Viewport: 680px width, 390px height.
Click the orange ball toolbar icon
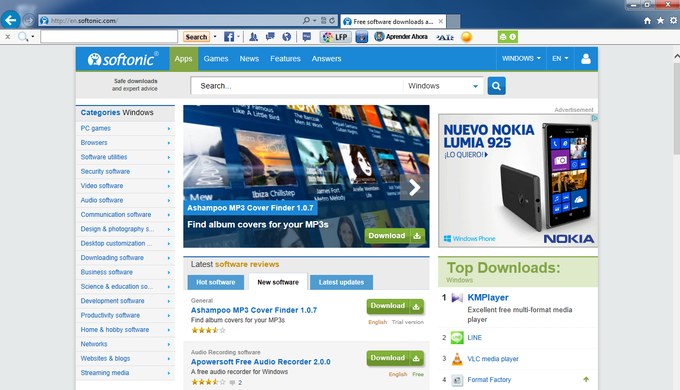coord(466,37)
